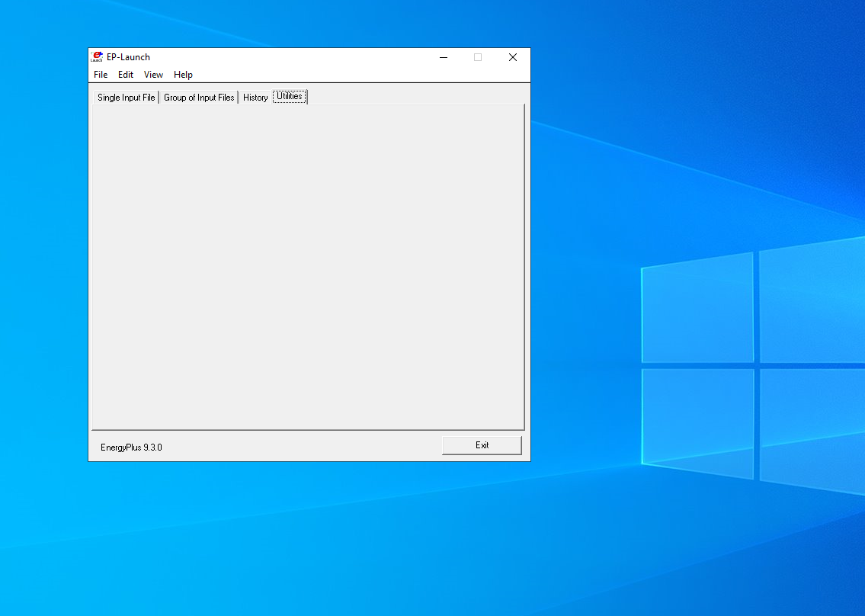Minimize the EP-Launch window

pyautogui.click(x=444, y=57)
